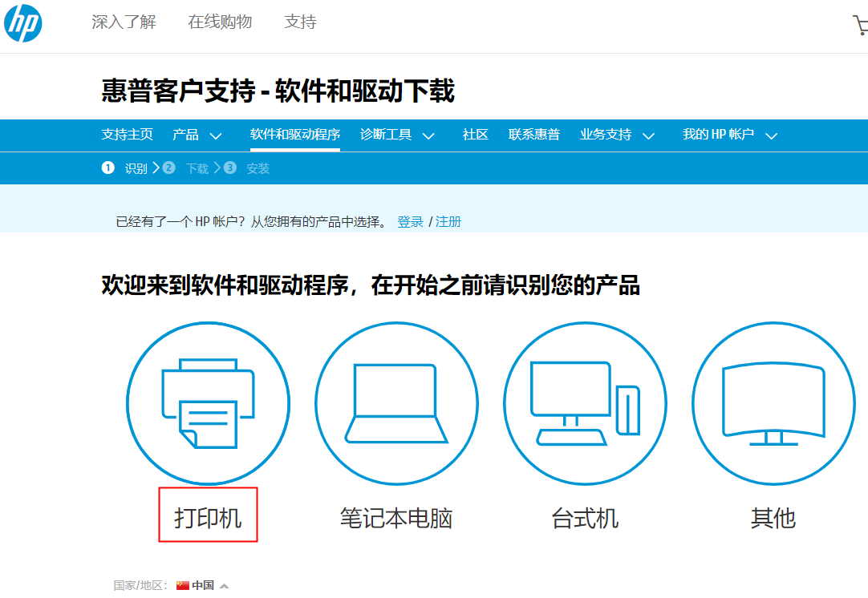Click step 2 下载 circle icon
This screenshot has height=598, width=868.
(x=168, y=168)
